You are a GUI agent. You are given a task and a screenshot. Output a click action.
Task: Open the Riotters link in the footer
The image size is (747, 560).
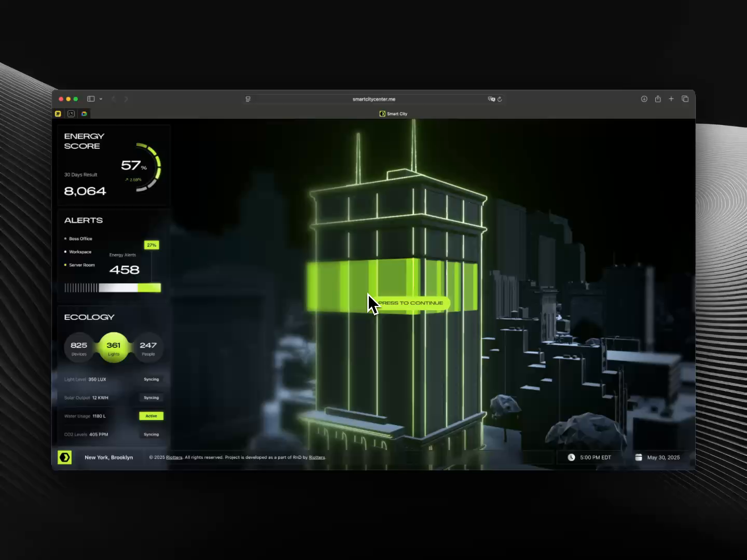click(173, 457)
